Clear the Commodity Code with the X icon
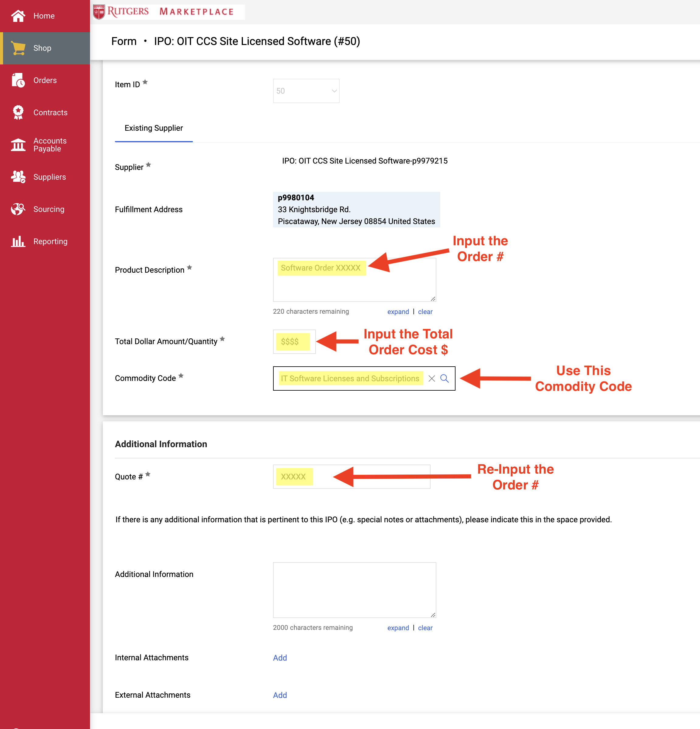Viewport: 700px width, 729px height. pyautogui.click(x=431, y=378)
